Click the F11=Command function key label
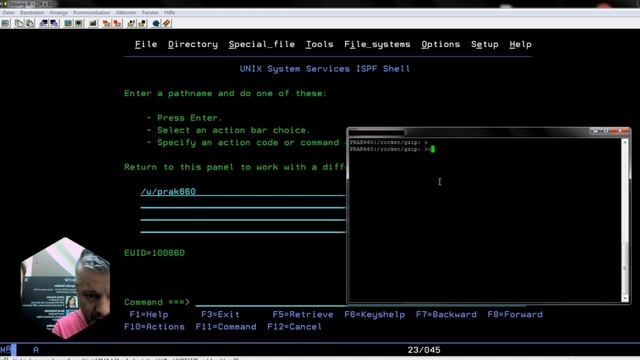Screen dimensions: 640x360 pyautogui.click(x=226, y=327)
